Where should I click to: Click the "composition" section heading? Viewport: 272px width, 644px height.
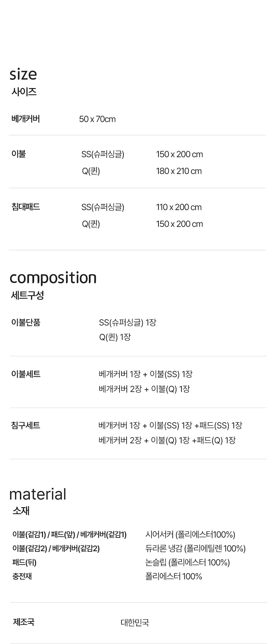point(53,278)
